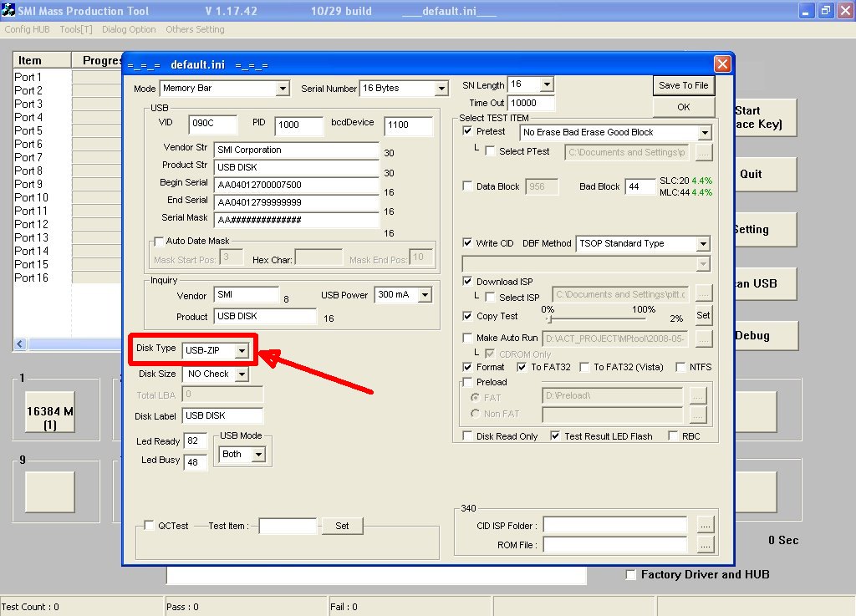This screenshot has width=856, height=616.
Task: Browse for Select ISP file path
Action: [704, 294]
